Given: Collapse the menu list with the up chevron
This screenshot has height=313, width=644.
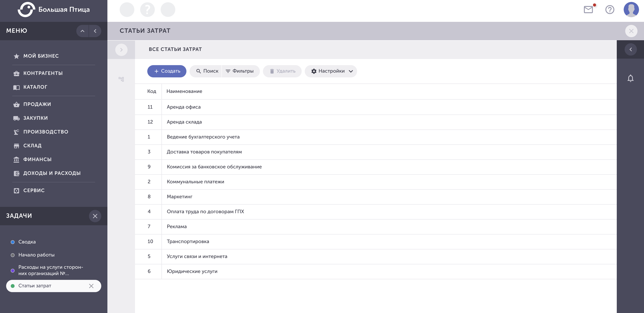Looking at the screenshot, I should (x=82, y=31).
